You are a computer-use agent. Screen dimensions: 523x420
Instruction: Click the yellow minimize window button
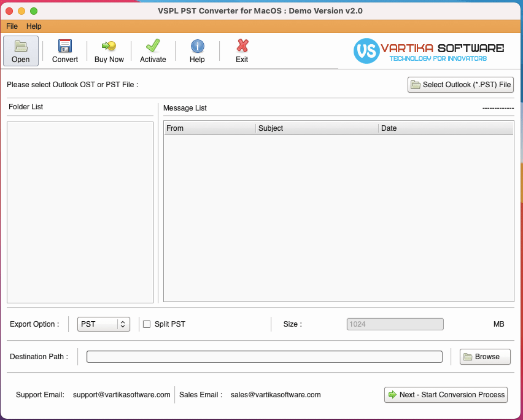coord(21,11)
